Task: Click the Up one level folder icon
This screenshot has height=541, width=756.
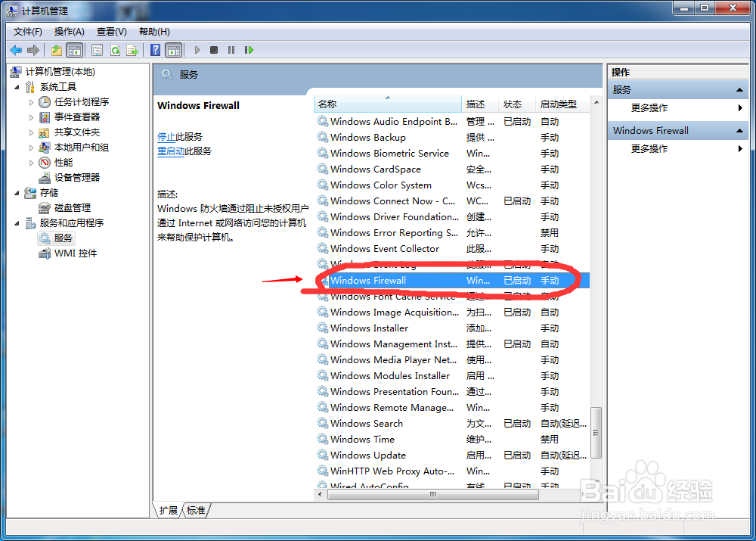Action: point(57,50)
